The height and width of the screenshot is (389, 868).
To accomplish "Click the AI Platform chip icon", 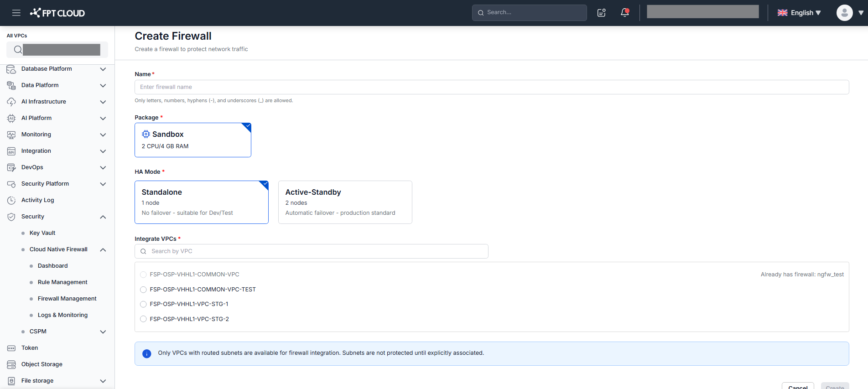I will coord(11,118).
